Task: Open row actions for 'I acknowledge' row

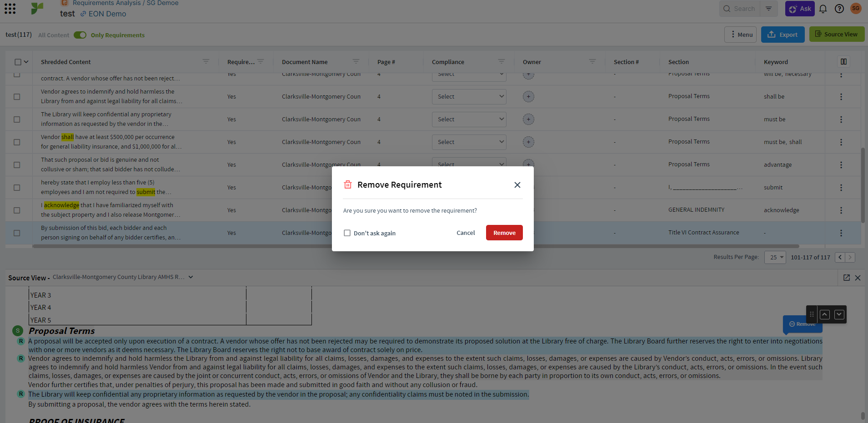Action: 841,210
